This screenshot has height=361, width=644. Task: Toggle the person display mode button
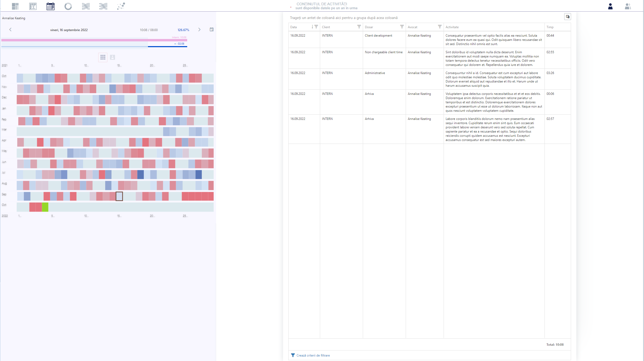pyautogui.click(x=112, y=57)
